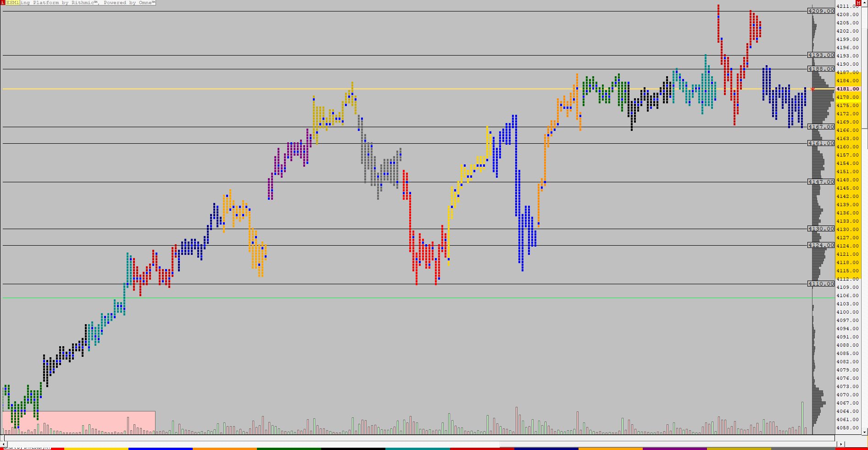
Task: Select the 4188.00 boxed level label
Action: [x=821, y=69]
